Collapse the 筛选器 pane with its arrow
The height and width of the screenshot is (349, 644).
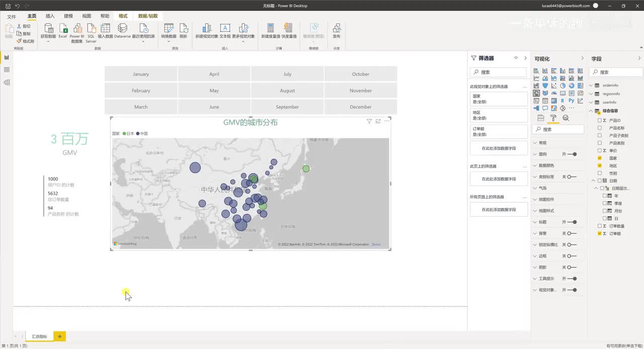click(x=525, y=58)
